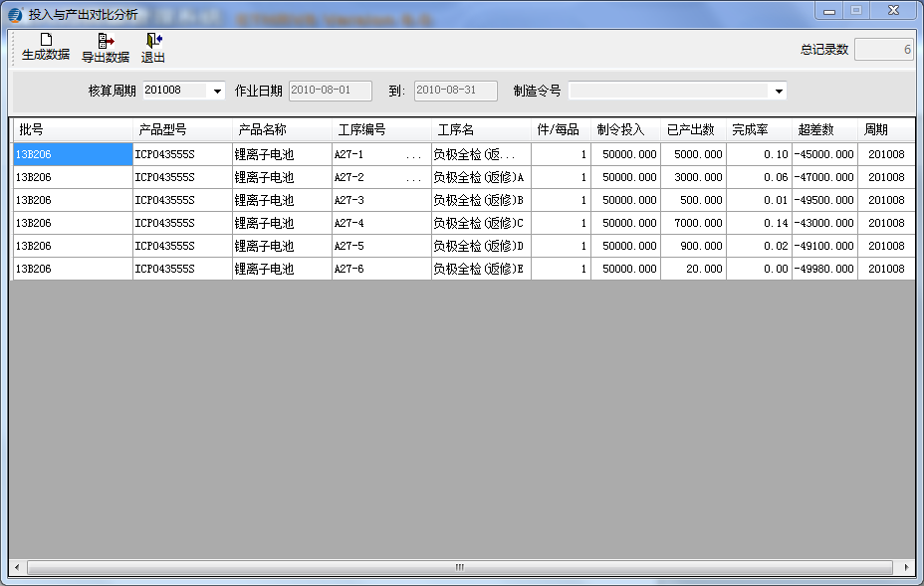Click the end date field showing 2010-08-31
Screen dimensions: 924x586
(x=454, y=90)
